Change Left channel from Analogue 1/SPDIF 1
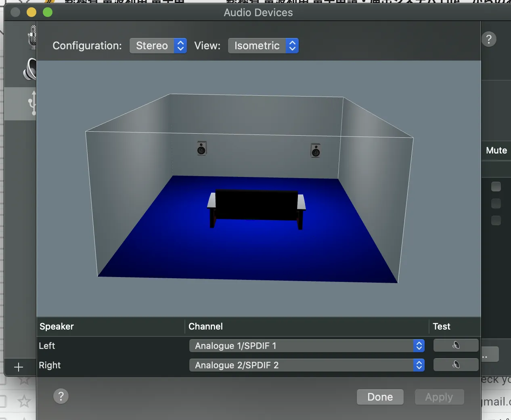This screenshot has height=420, width=511. [x=306, y=346]
